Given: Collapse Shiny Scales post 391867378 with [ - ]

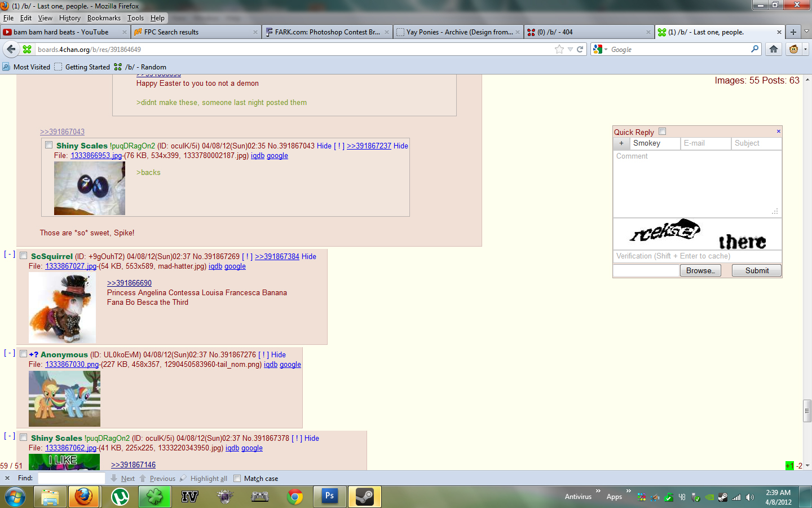Looking at the screenshot, I should [x=10, y=436].
